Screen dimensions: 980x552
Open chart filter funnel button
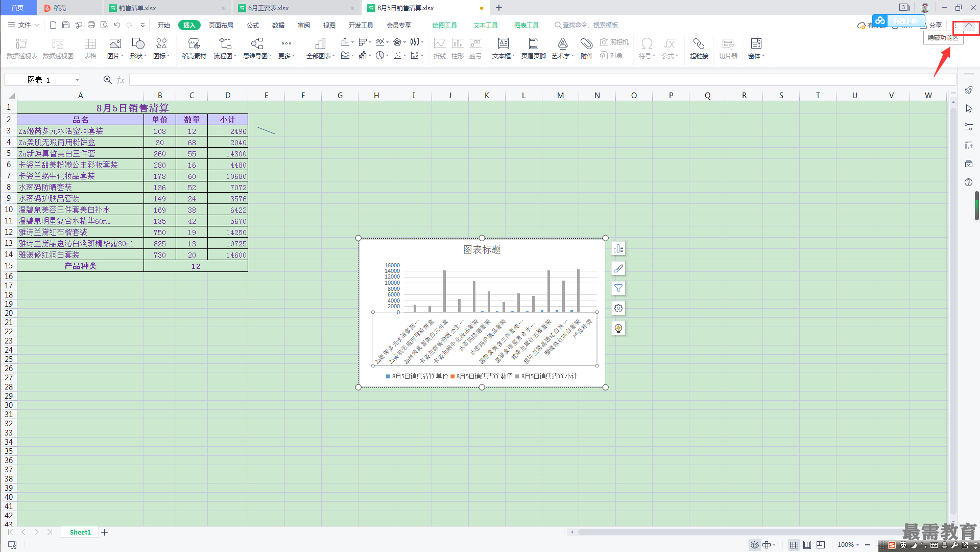point(618,288)
